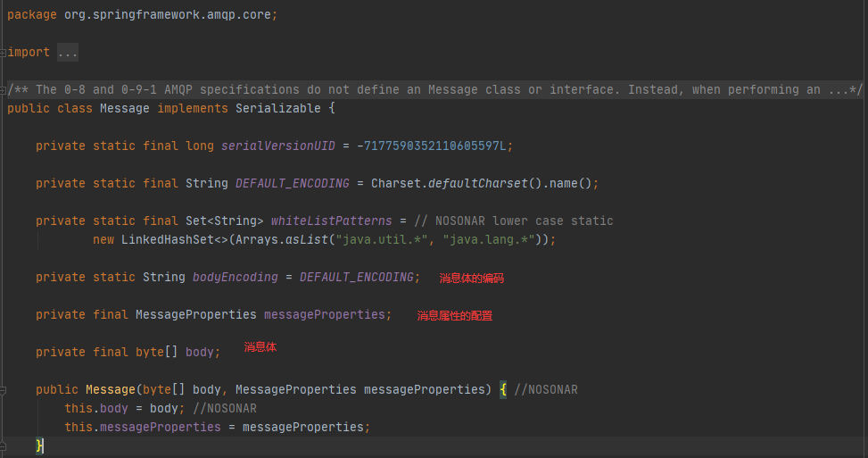The width and height of the screenshot is (868, 458).
Task: Click the 'implements' keyword
Action: (193, 109)
